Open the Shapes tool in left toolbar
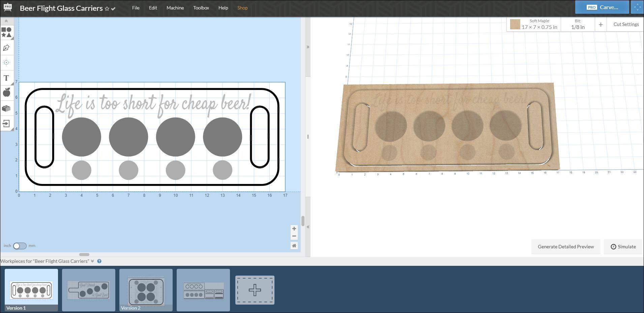The image size is (644, 313). [x=6, y=32]
